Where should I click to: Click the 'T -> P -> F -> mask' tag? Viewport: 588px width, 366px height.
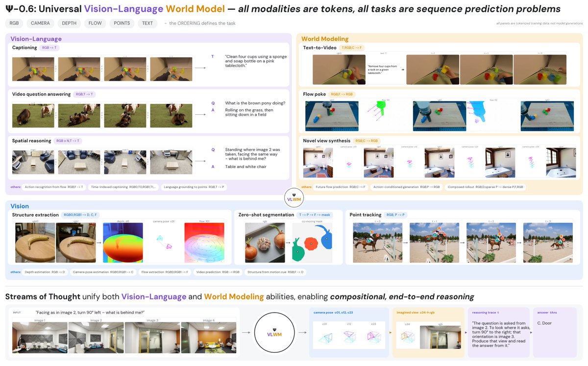point(315,215)
